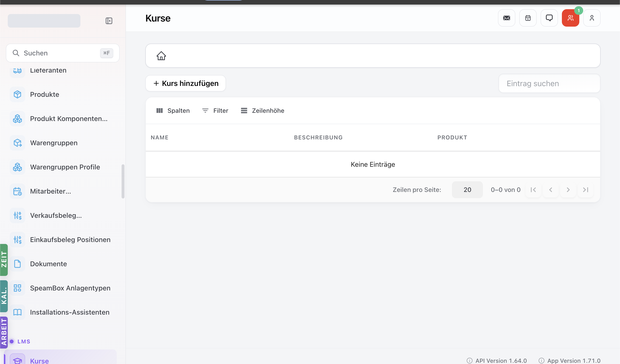The height and width of the screenshot is (364, 620).
Task: Open the Zeilenhöhe row height menu
Action: click(263, 111)
